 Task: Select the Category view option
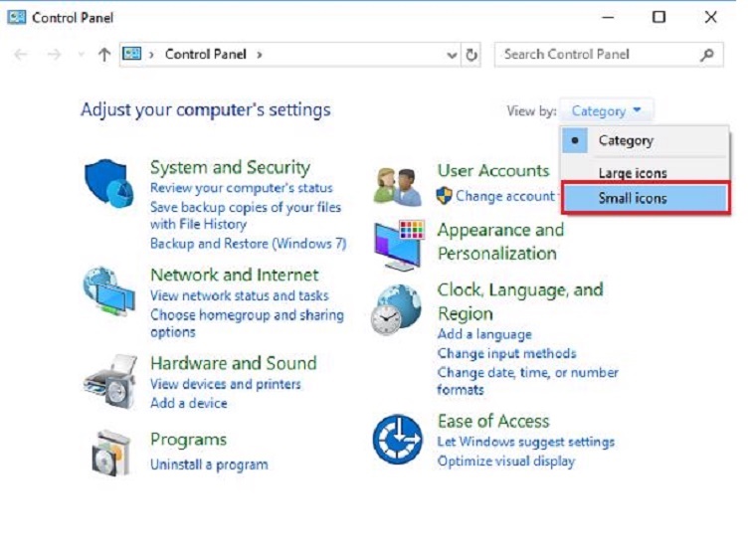pos(626,141)
